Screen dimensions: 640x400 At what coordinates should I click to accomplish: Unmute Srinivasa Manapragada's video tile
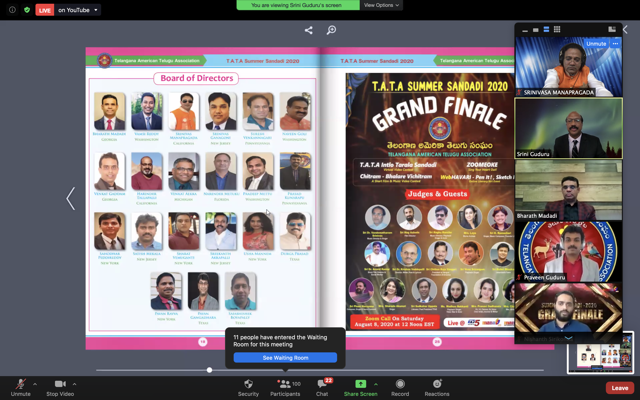point(596,43)
